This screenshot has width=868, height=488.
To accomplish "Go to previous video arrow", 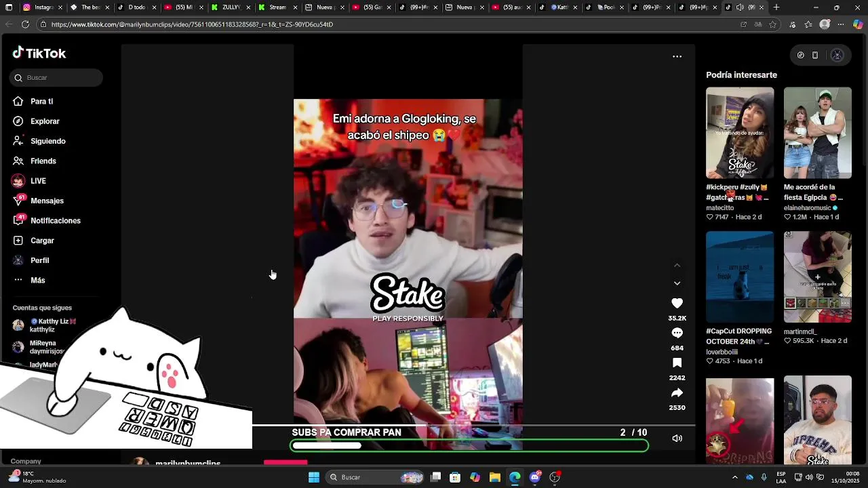I will click(x=677, y=265).
